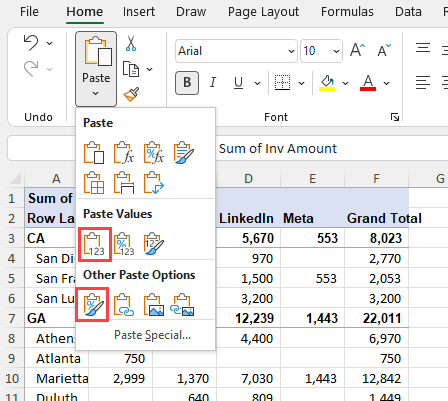Choose Values & Number Formatting paste icon
Image resolution: width=448 pixels, height=401 pixels.
pos(124,244)
